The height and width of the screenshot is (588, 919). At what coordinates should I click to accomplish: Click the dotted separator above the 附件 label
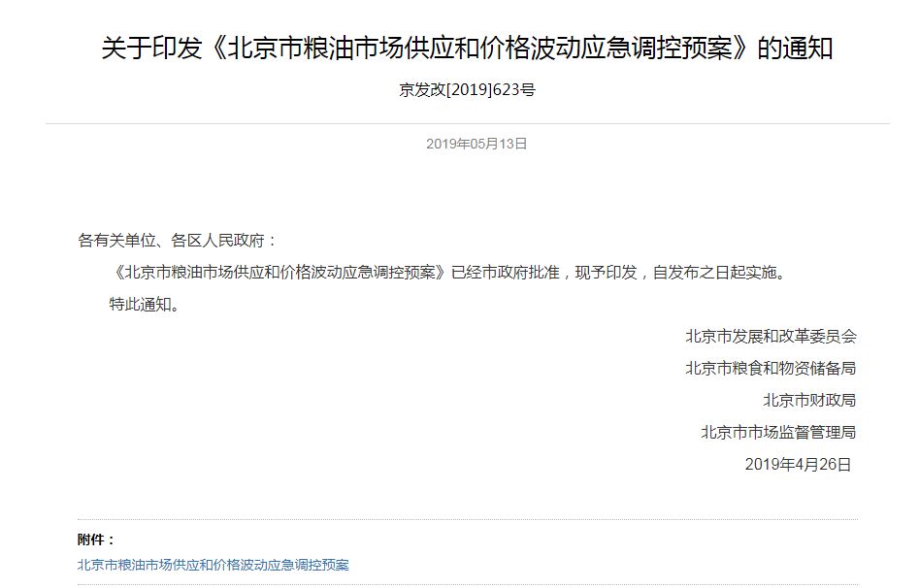click(467, 519)
